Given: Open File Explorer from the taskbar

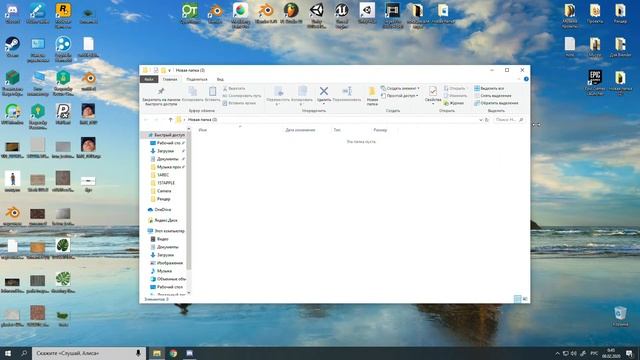Looking at the screenshot, I should pos(157,353).
